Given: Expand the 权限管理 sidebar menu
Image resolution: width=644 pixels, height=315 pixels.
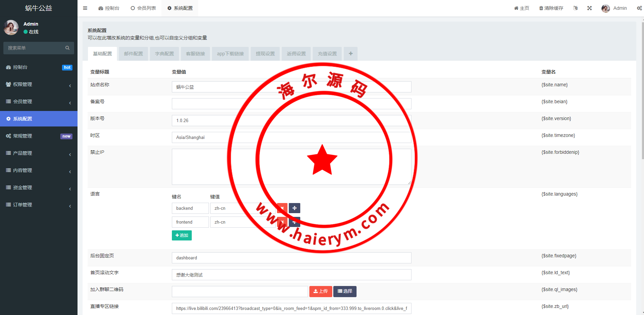Looking at the screenshot, I should click(39, 84).
